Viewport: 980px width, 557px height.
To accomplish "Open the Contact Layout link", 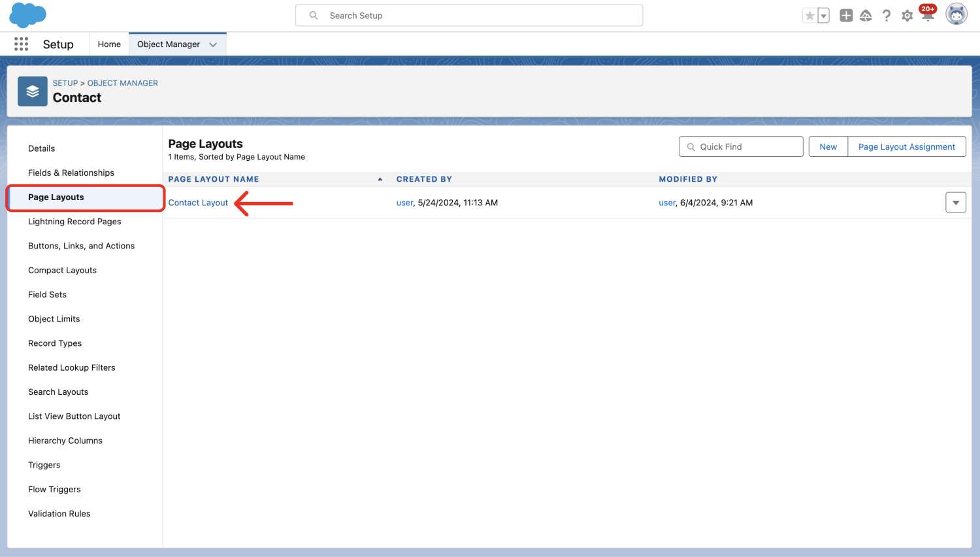I will click(198, 203).
